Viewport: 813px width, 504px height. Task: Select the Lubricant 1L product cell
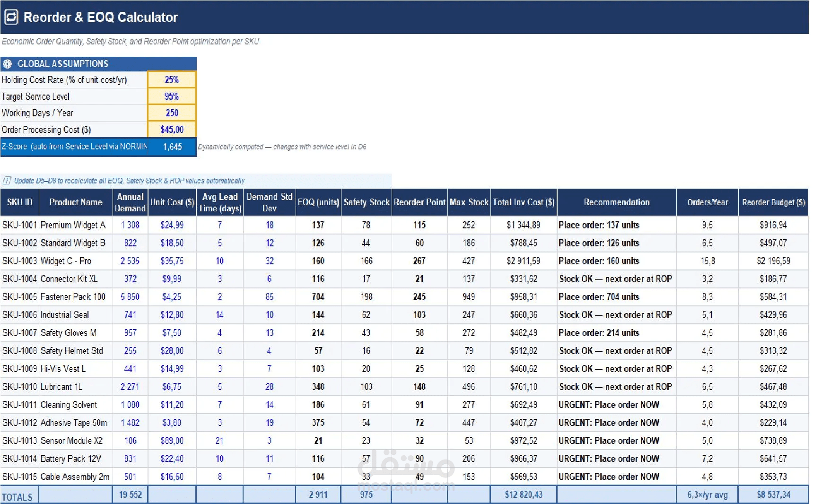pos(76,387)
